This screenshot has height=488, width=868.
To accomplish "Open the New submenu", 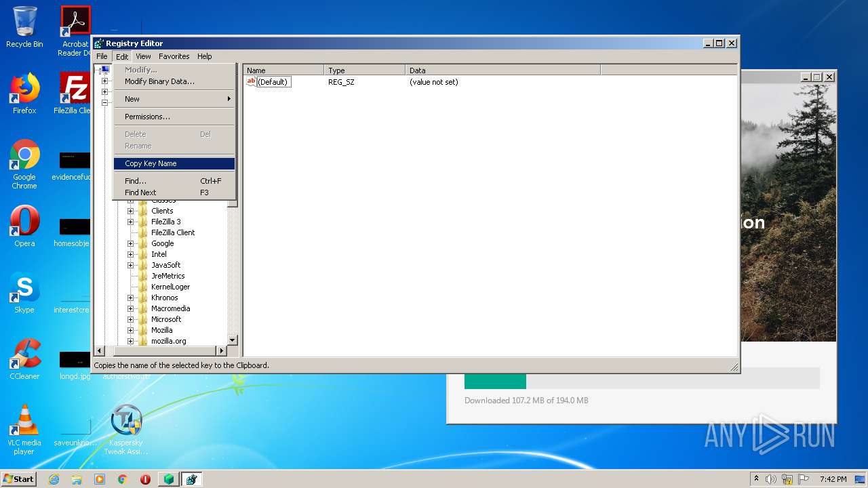I will pyautogui.click(x=174, y=99).
